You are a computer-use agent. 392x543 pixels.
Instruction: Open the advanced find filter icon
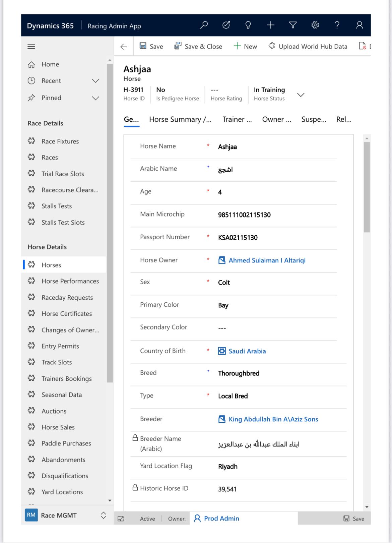point(293,25)
